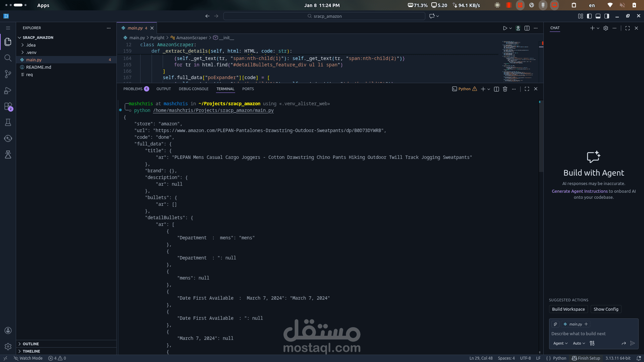This screenshot has height=362, width=644.
Task: Select the TERMINAL tab
Action: click(x=225, y=89)
